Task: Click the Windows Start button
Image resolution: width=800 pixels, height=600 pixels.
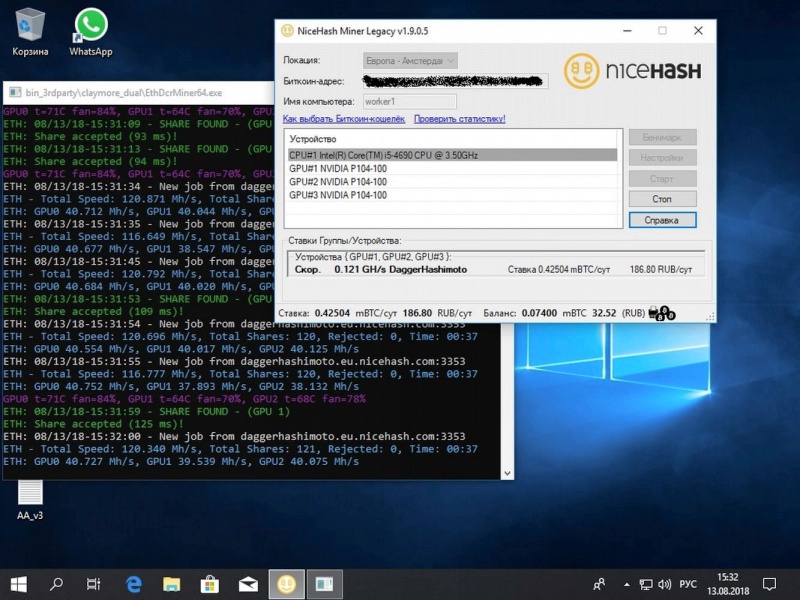Action: pyautogui.click(x=19, y=584)
